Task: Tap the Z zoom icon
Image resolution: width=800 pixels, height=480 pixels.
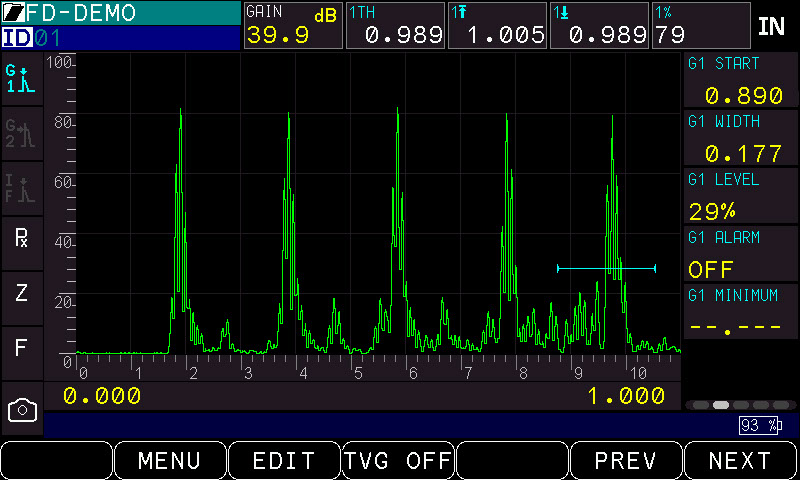Action: (21, 298)
